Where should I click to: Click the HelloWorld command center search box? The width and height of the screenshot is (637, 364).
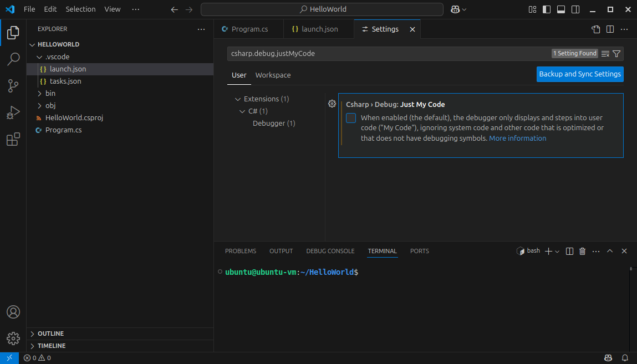(x=322, y=9)
